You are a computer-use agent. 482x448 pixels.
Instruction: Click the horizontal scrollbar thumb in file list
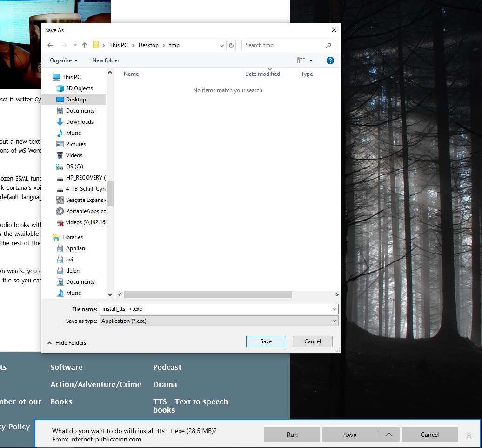click(x=208, y=294)
